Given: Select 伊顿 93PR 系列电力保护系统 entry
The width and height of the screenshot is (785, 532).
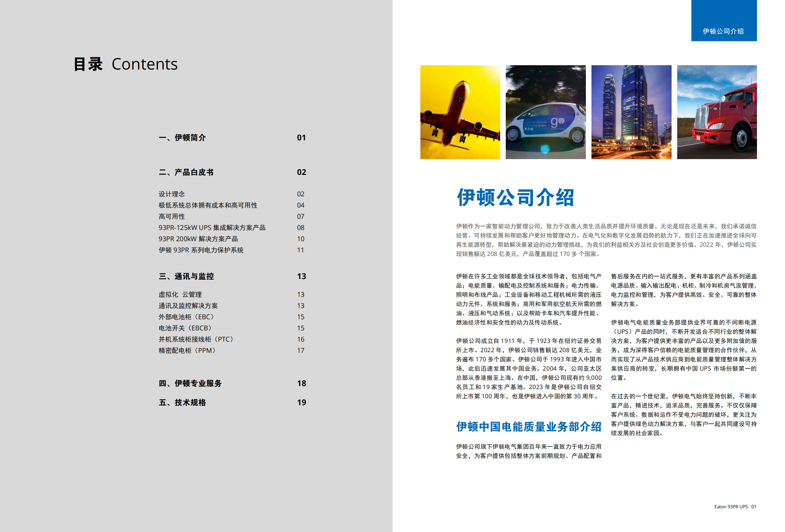Looking at the screenshot, I should [201, 250].
